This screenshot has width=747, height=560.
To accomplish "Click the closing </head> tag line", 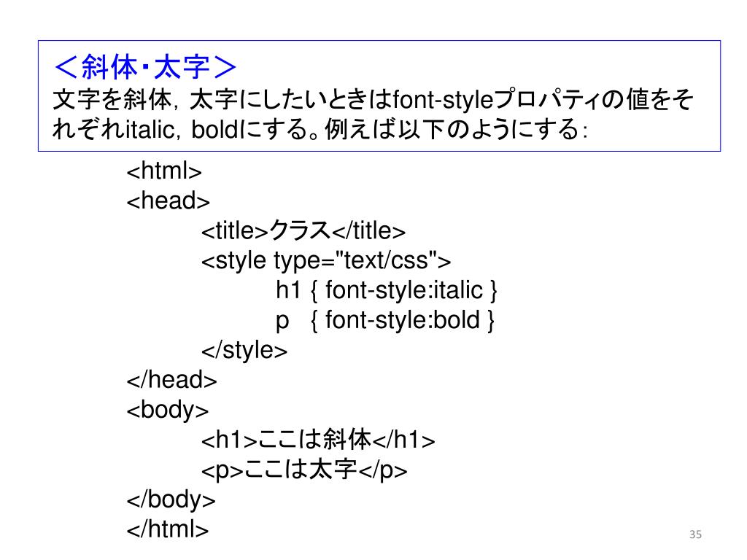I will pyautogui.click(x=171, y=380).
